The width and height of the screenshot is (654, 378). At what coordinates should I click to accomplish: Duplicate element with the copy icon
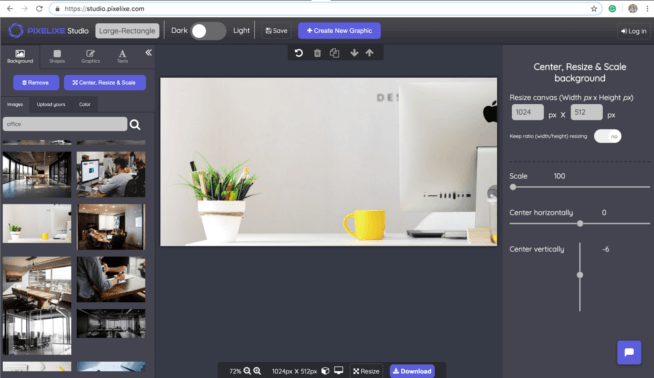click(x=335, y=53)
